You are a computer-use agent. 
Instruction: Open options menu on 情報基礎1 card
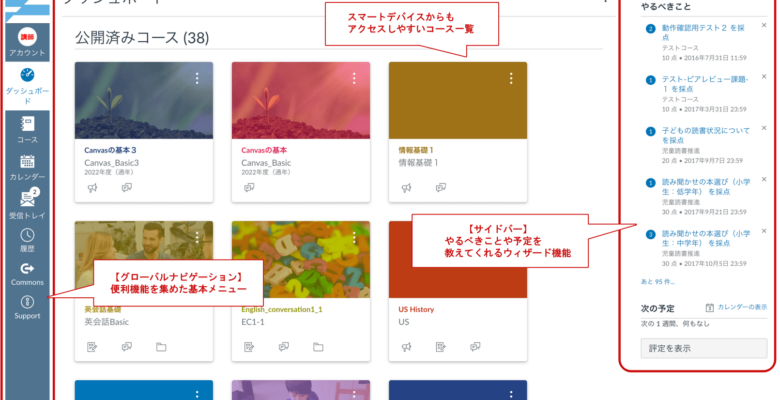(511, 78)
